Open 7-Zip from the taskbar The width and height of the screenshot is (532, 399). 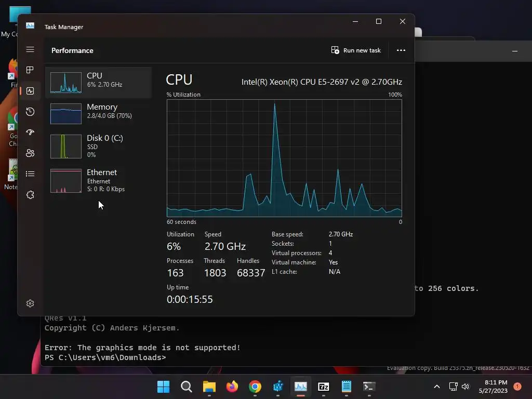coord(324,387)
